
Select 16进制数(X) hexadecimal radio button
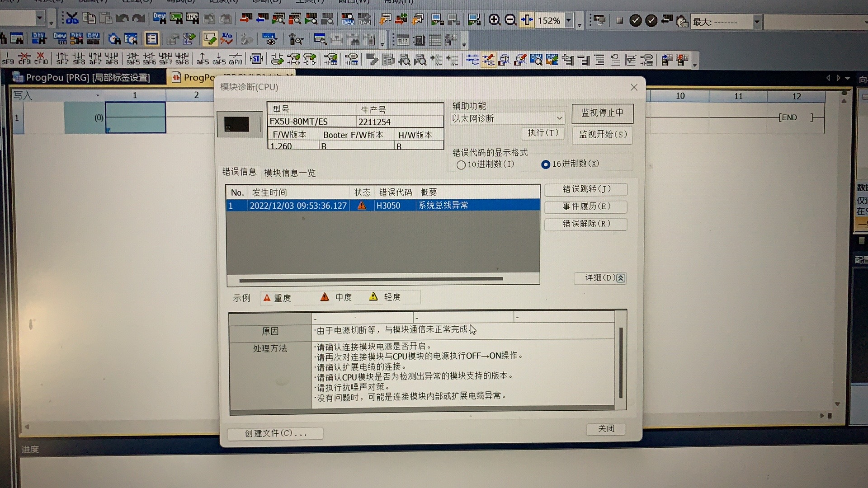(x=546, y=164)
